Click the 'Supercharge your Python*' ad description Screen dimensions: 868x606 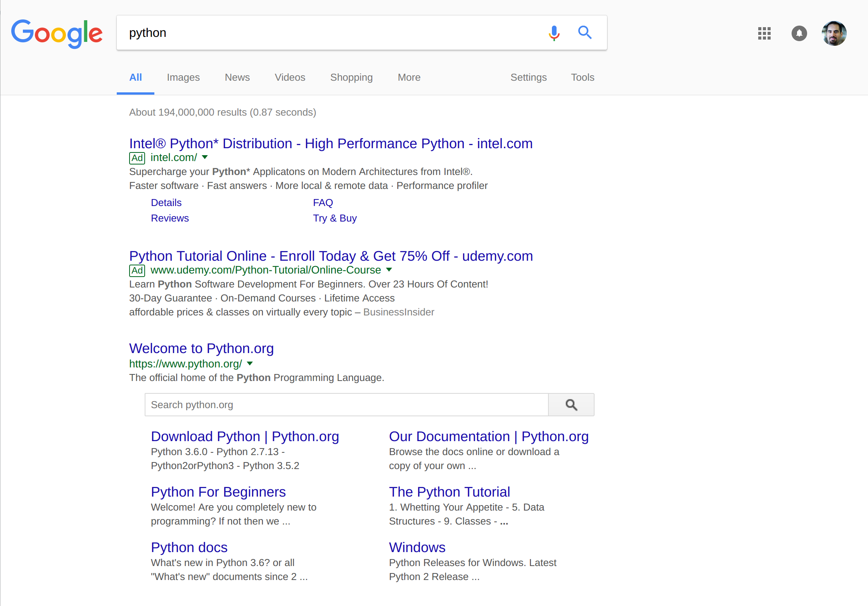(301, 171)
